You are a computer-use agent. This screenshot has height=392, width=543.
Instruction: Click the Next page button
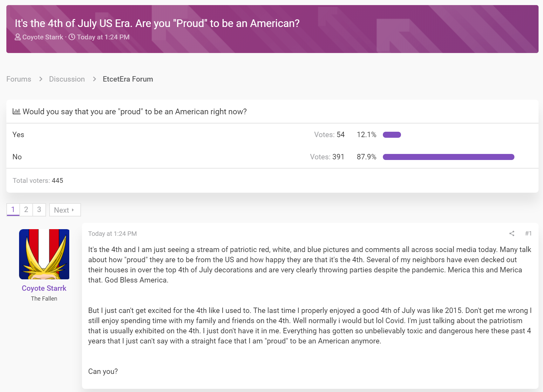click(65, 210)
